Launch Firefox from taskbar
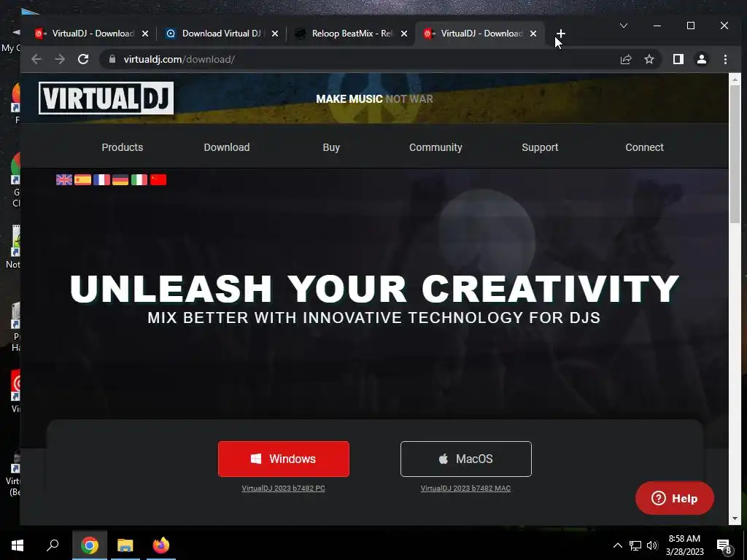The height and width of the screenshot is (560, 747). click(x=161, y=545)
